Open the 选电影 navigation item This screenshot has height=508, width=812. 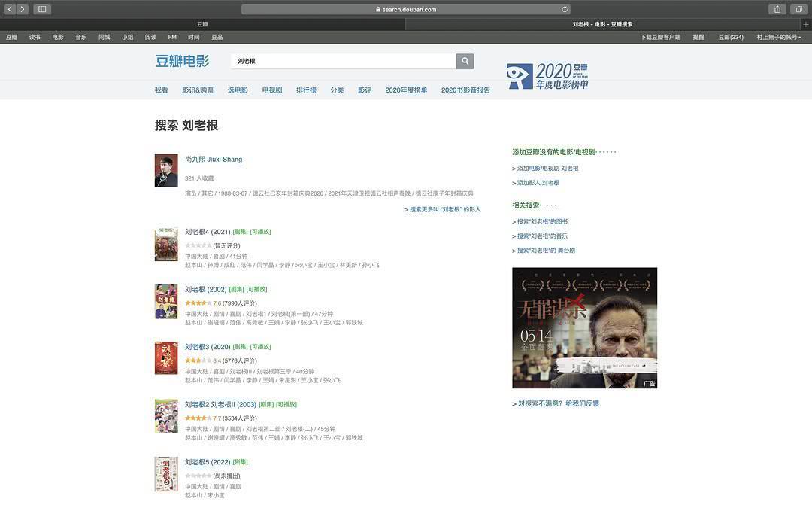(x=238, y=90)
